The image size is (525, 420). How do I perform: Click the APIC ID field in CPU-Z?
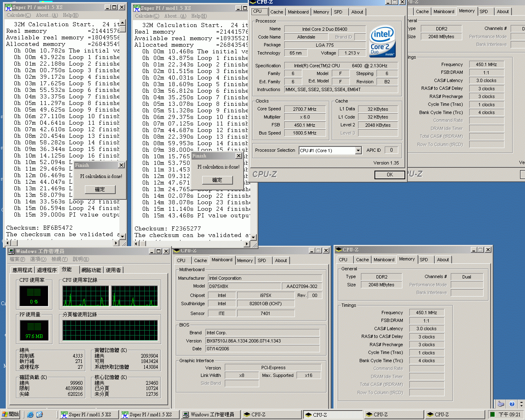391,150
